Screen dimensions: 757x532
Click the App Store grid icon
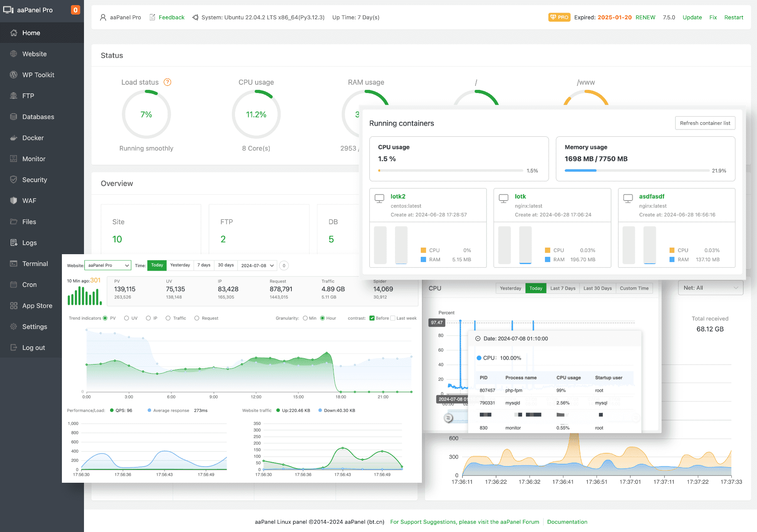(14, 306)
